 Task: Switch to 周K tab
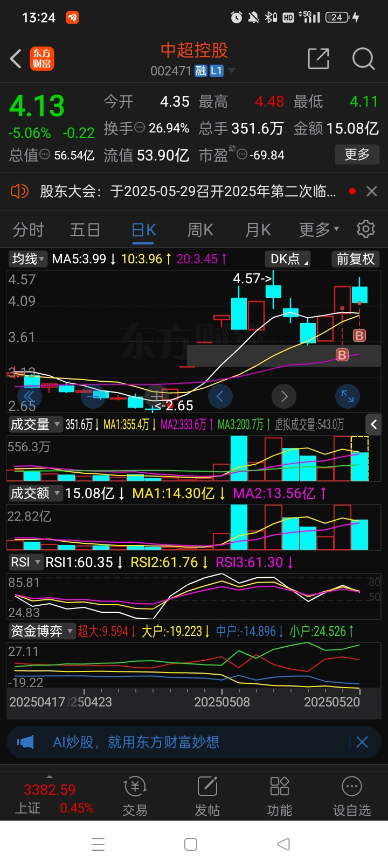coord(200,230)
